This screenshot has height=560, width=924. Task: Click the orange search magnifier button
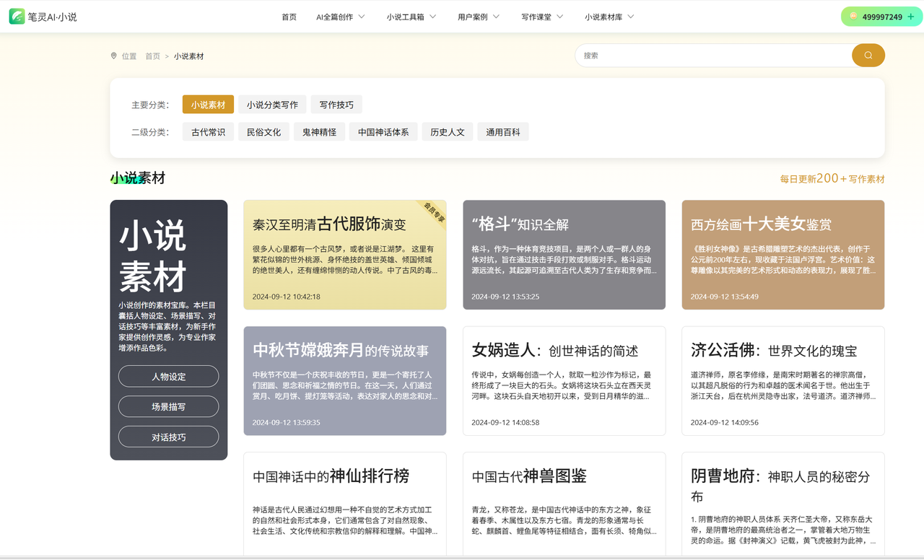click(868, 56)
